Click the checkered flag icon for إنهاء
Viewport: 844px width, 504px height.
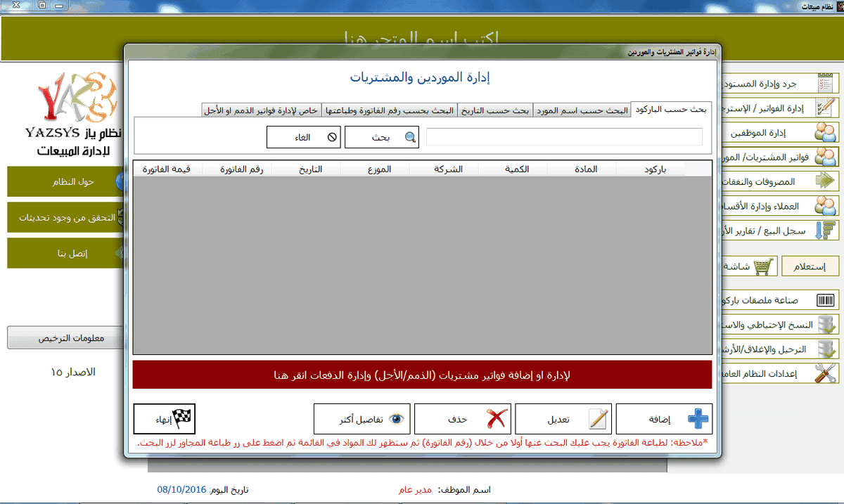tap(182, 419)
